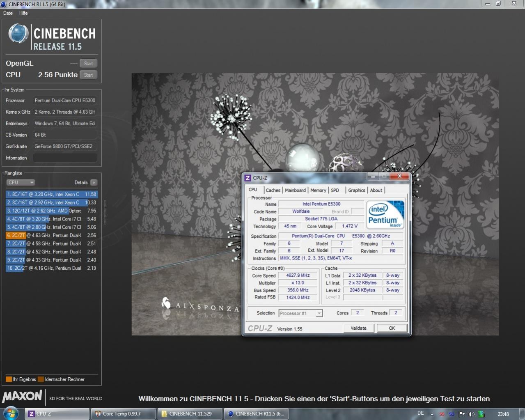Click the taskbar clock showing 23:48
Screen dimensions: 525x420
pyautogui.click(x=503, y=414)
